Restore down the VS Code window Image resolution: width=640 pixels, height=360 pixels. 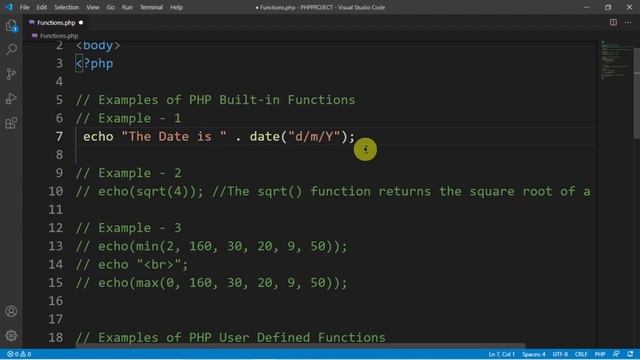608,7
